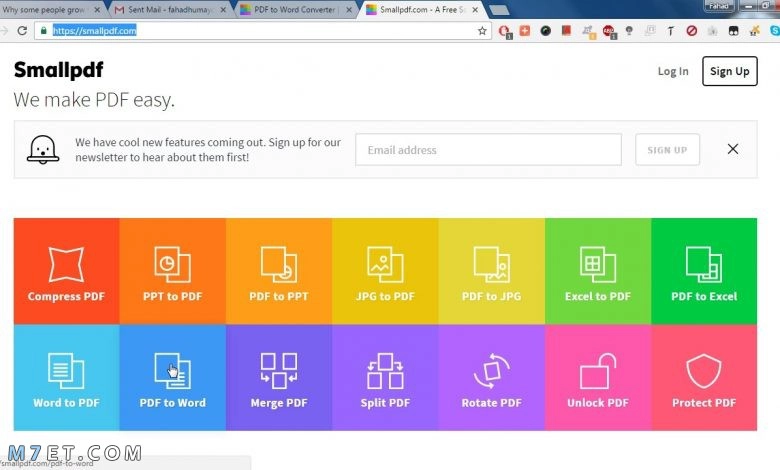The width and height of the screenshot is (780, 470).
Task: Open the PDF to Excel tile
Action: click(704, 272)
